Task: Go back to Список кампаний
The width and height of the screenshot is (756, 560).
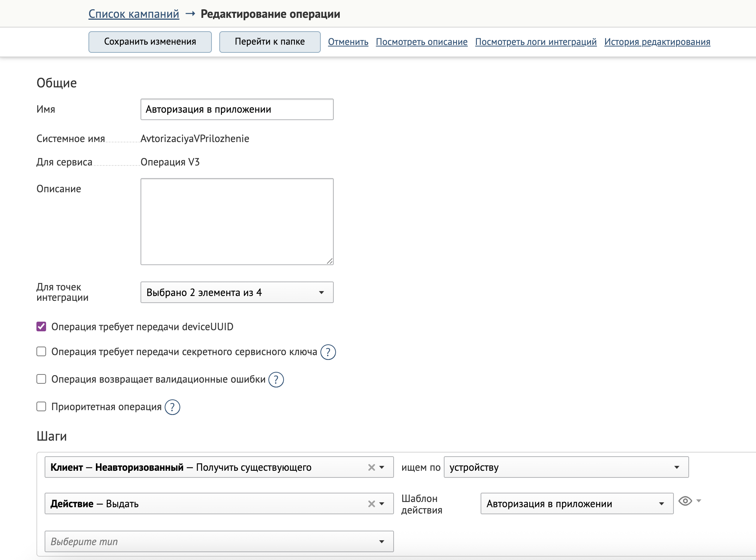Action: (134, 14)
